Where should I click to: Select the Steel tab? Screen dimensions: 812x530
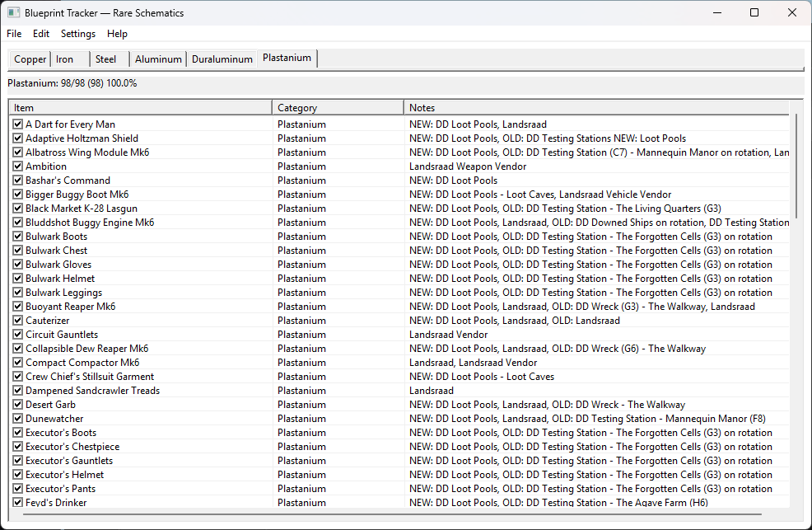coord(105,59)
